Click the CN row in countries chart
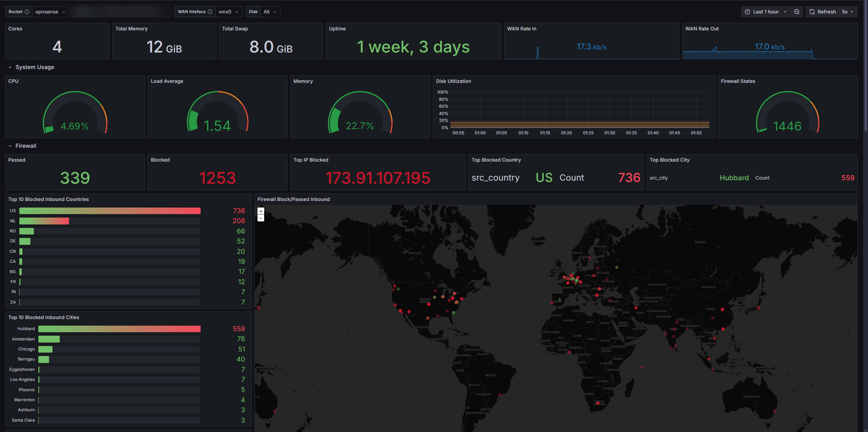The width and height of the screenshot is (868, 432). [127, 251]
